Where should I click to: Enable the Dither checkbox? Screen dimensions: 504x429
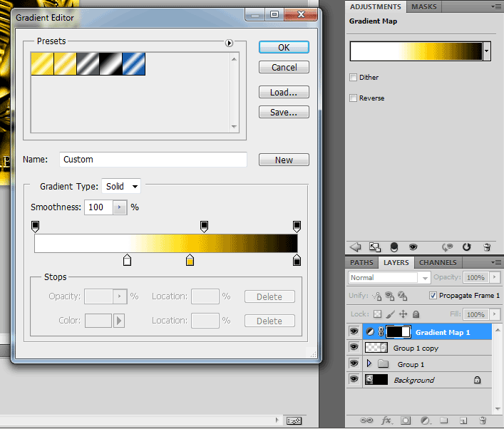coord(354,78)
